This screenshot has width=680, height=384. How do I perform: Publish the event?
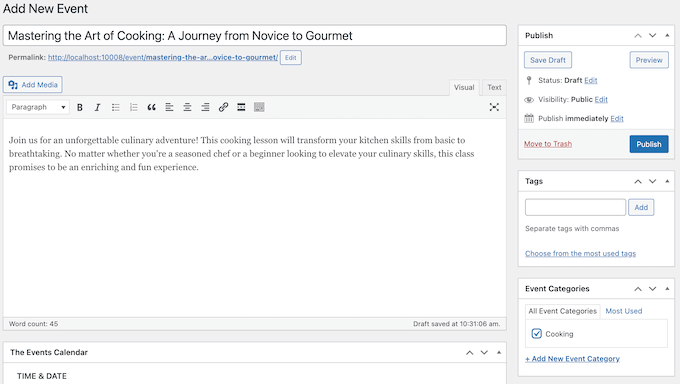tap(649, 144)
